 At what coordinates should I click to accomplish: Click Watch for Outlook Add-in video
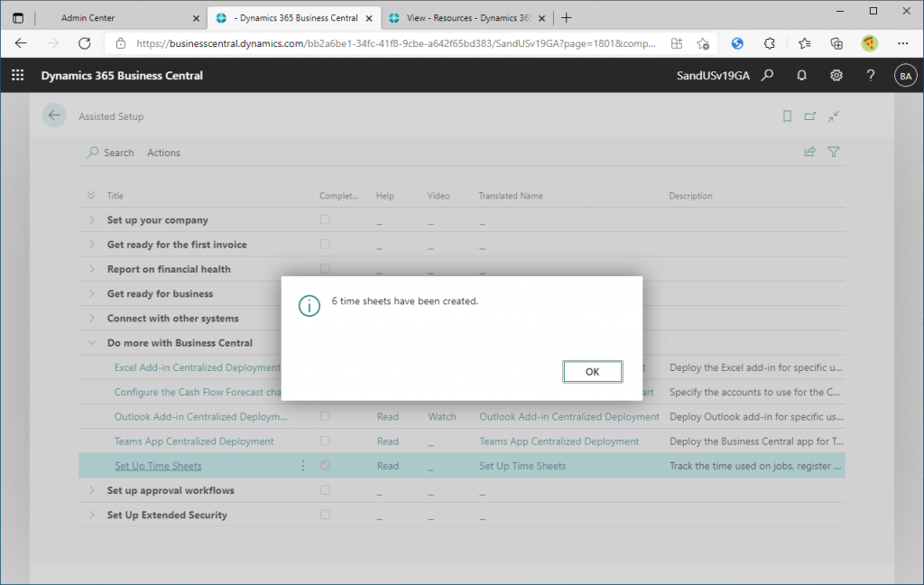click(442, 416)
